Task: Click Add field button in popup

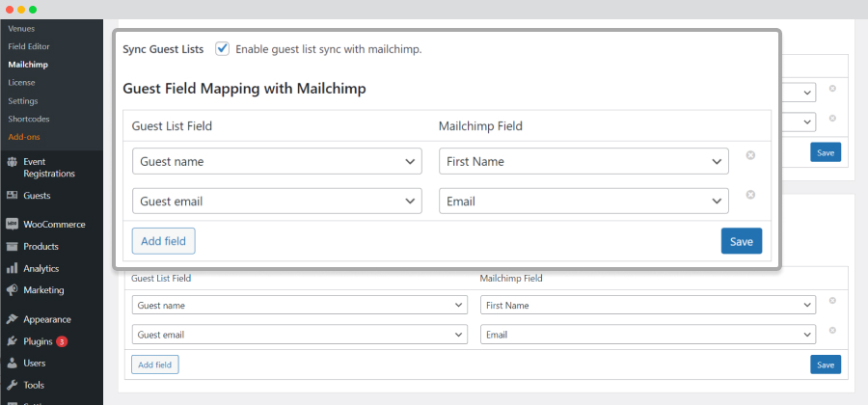Action: (x=163, y=241)
